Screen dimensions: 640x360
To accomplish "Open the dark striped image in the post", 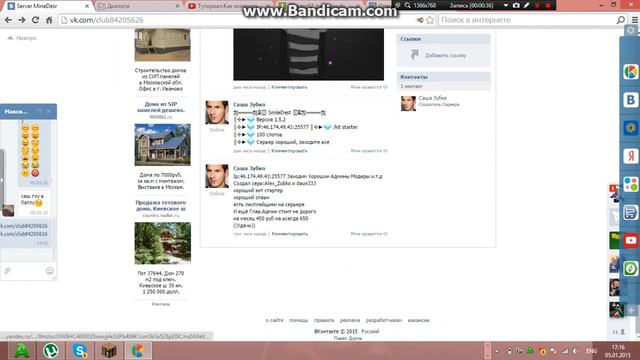I will coord(309,54).
